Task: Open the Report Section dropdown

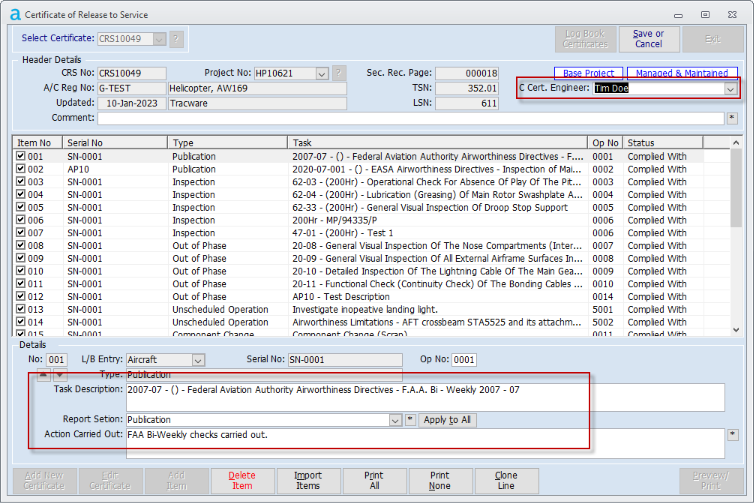Action: click(x=395, y=420)
